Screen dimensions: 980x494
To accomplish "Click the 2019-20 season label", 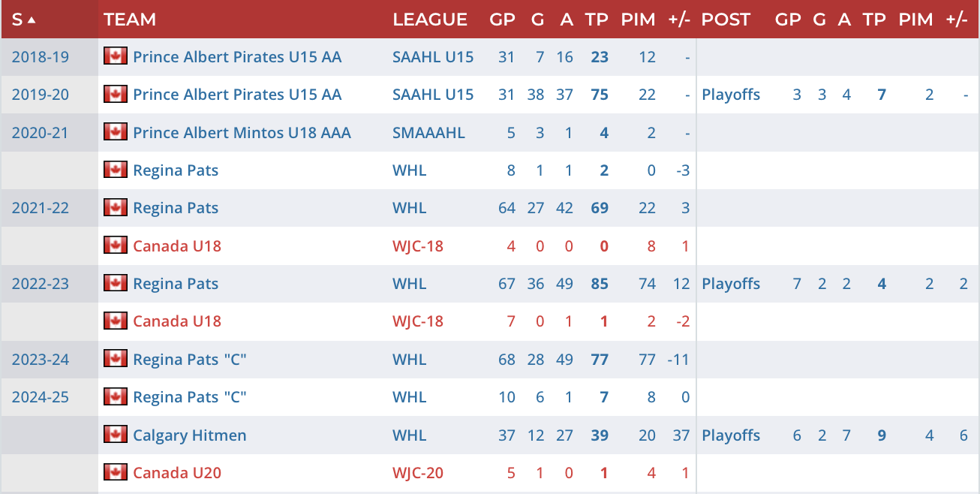I will pyautogui.click(x=40, y=95).
